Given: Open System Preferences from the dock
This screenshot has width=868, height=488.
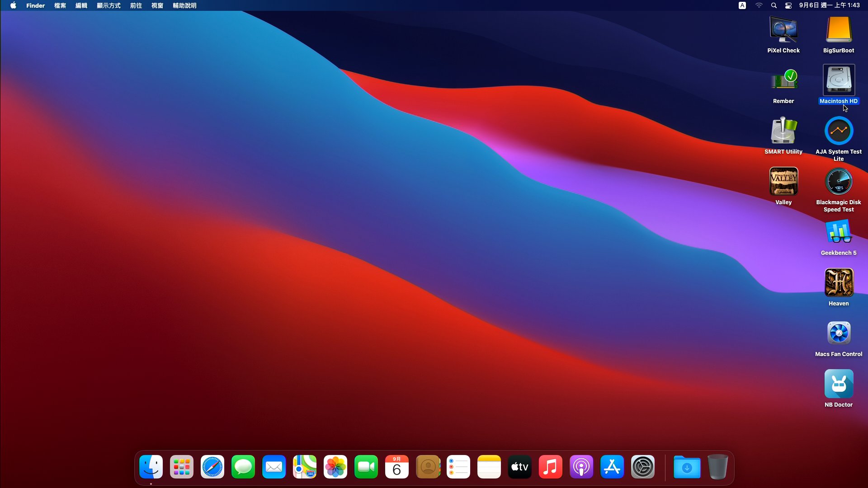Looking at the screenshot, I should (x=642, y=467).
